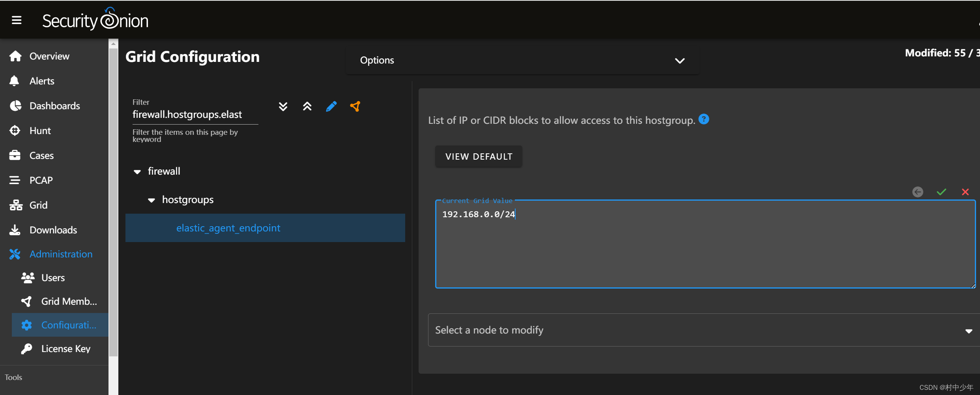Open Select a node to modify dropdown
Screen dimensions: 980x395
point(704,330)
